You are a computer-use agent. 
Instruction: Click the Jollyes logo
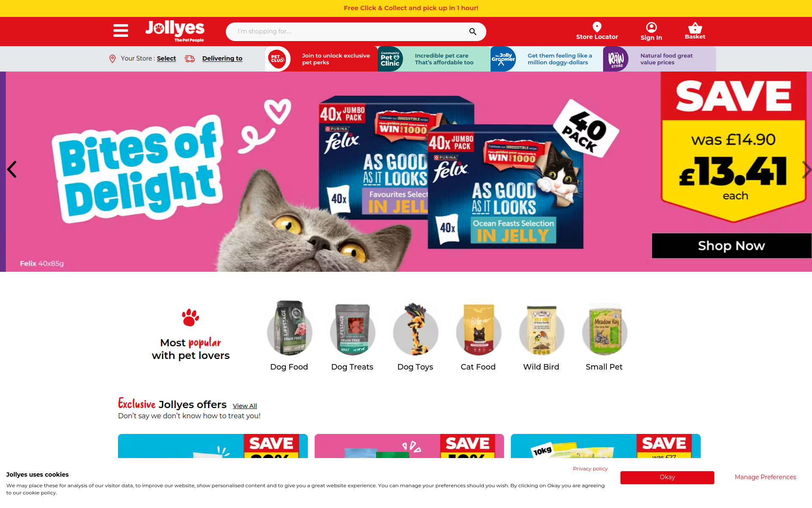[175, 31]
